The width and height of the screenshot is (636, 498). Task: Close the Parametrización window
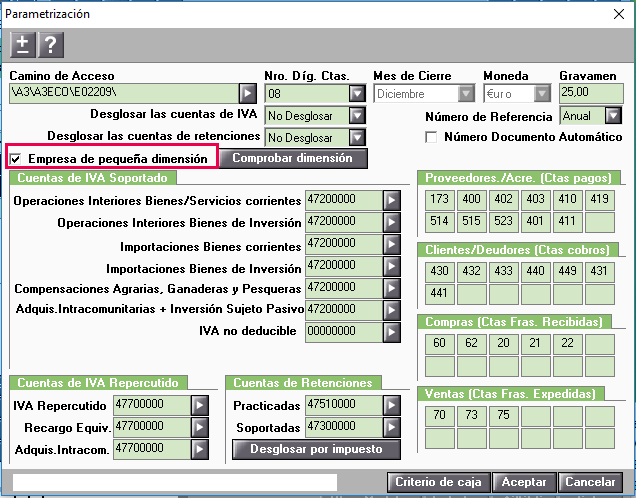click(x=619, y=14)
